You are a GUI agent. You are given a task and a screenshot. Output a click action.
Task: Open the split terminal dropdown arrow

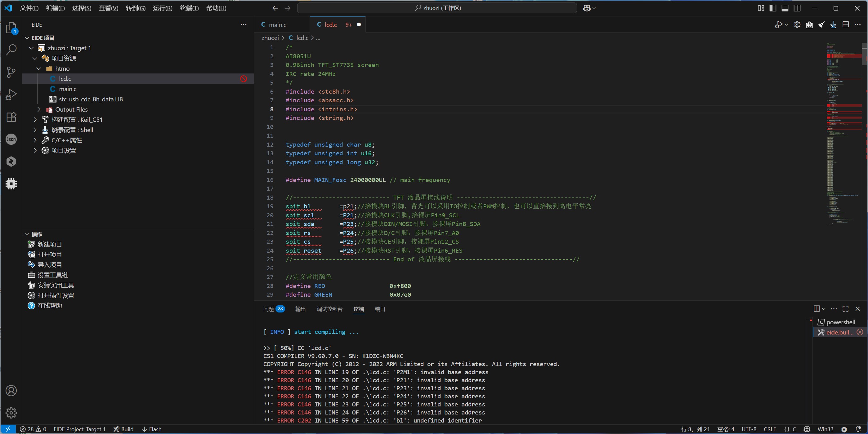(x=824, y=309)
